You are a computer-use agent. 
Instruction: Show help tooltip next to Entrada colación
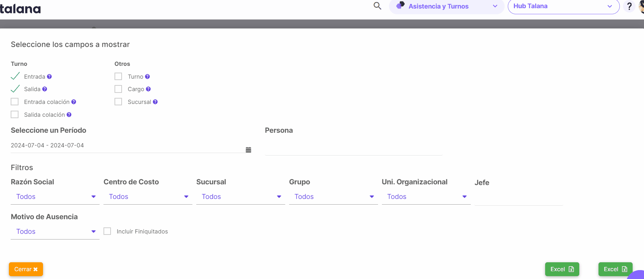pos(74,102)
